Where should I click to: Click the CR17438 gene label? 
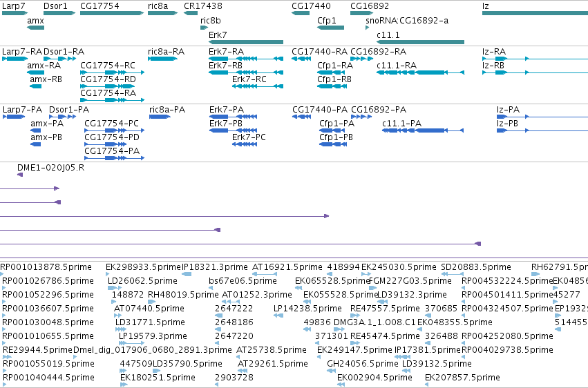tap(203, 6)
